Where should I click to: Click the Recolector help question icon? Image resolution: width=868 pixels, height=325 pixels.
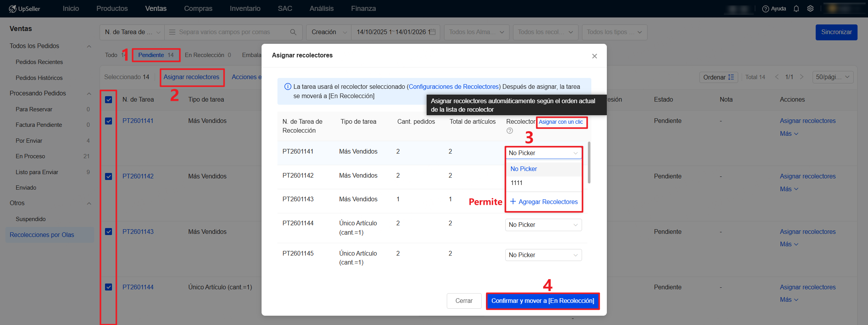coord(510,131)
